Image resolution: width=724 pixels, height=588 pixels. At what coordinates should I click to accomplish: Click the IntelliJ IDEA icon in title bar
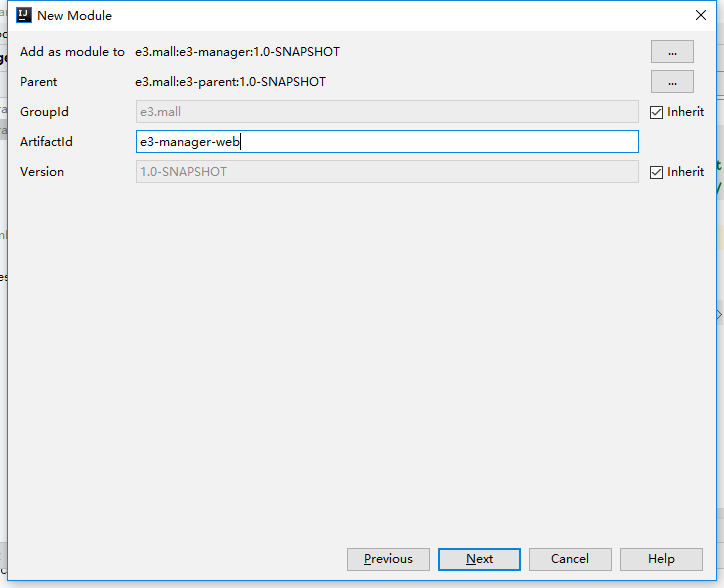22,16
